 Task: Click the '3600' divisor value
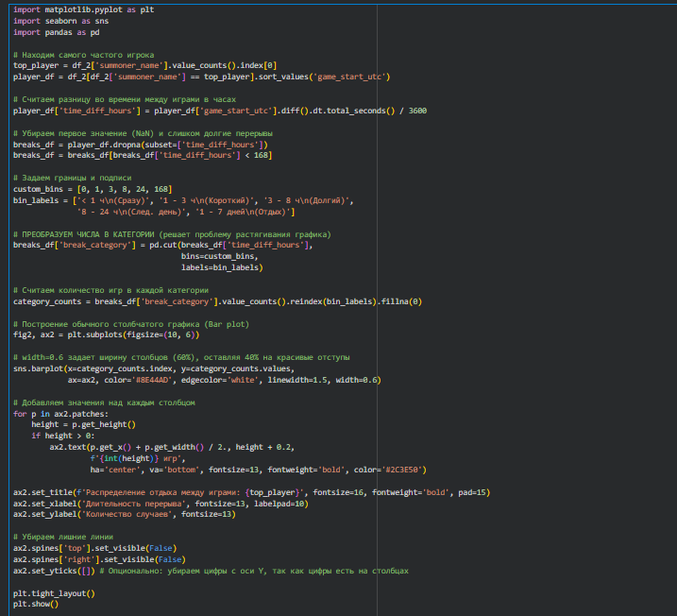(x=417, y=111)
